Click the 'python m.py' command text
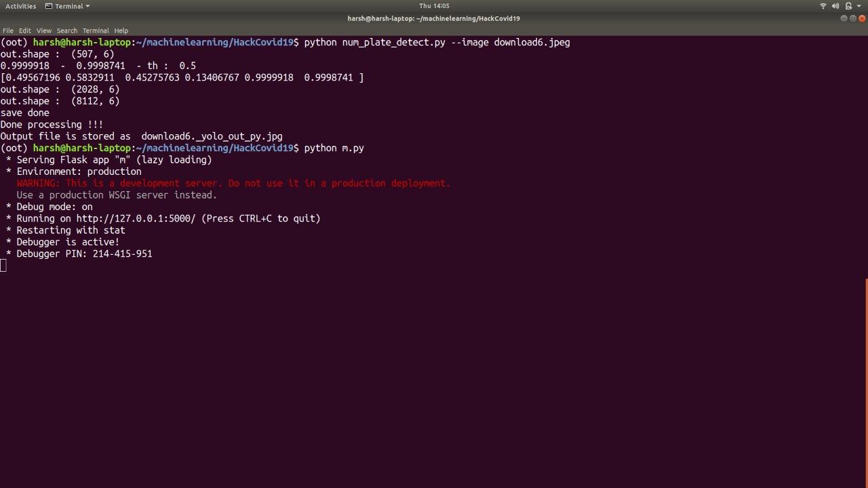Screen dimensions: 868x488 coord(334,148)
